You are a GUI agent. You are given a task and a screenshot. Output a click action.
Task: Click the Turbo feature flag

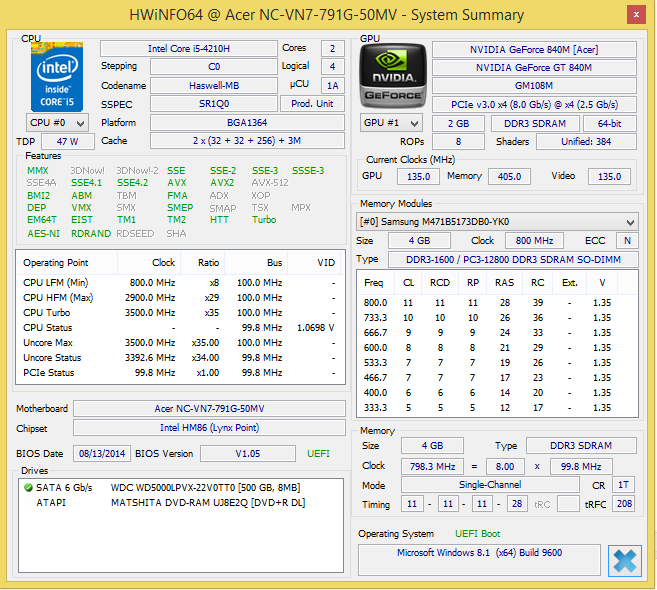pyautogui.click(x=264, y=220)
